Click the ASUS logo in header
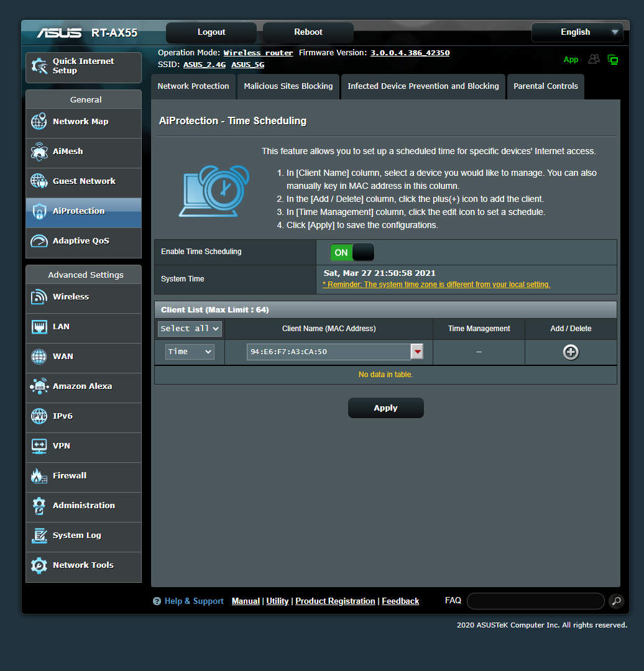The image size is (644, 671). point(59,33)
